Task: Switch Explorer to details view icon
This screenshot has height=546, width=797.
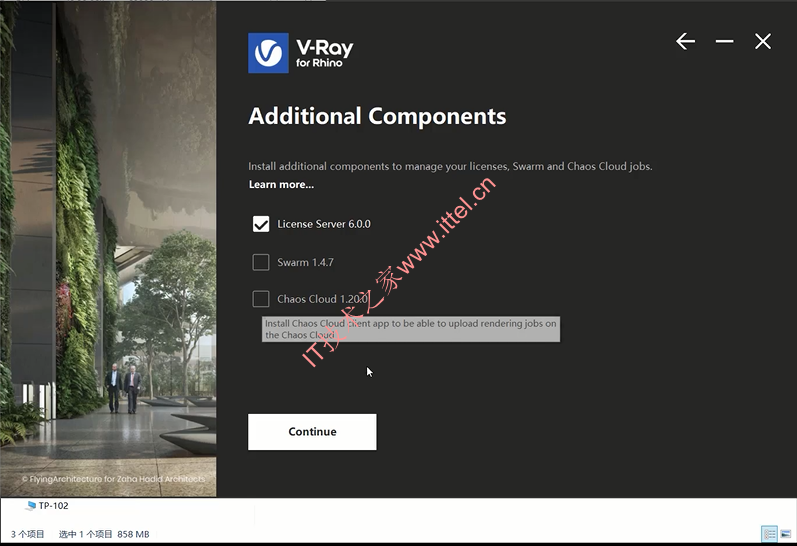Action: click(x=769, y=534)
